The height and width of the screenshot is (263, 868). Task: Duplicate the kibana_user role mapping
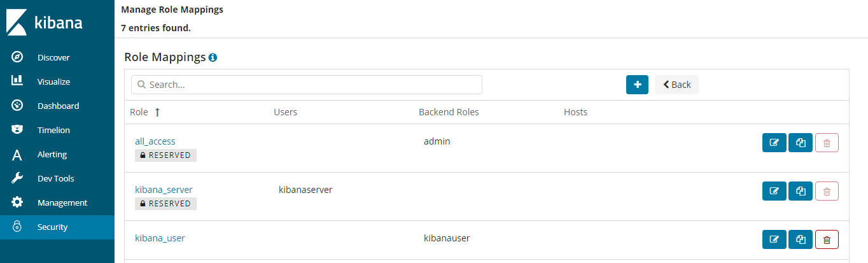(801, 239)
